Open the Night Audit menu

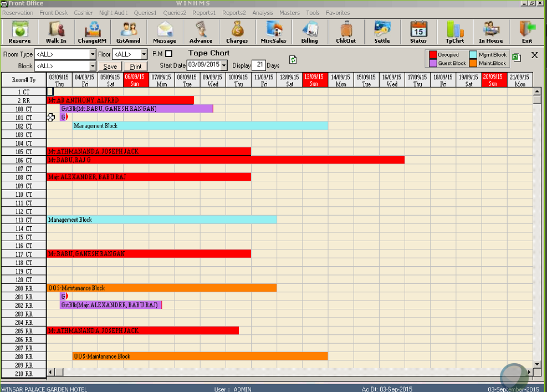point(113,13)
